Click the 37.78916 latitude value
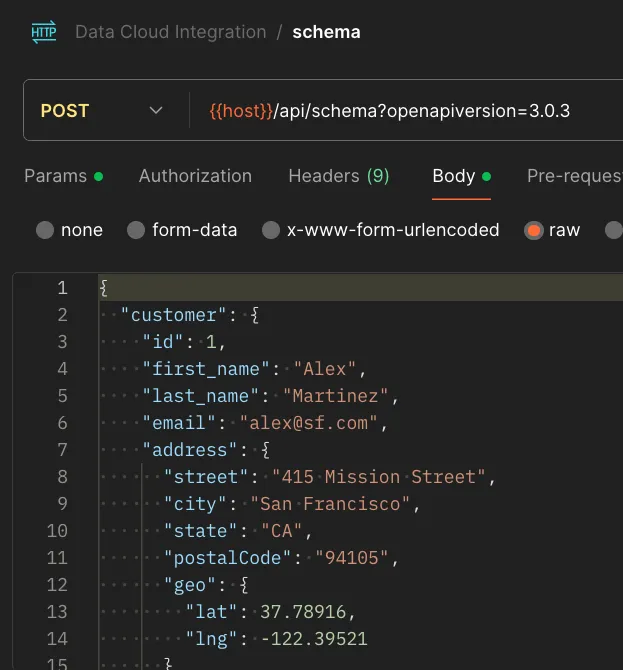This screenshot has width=623, height=670. pos(303,612)
